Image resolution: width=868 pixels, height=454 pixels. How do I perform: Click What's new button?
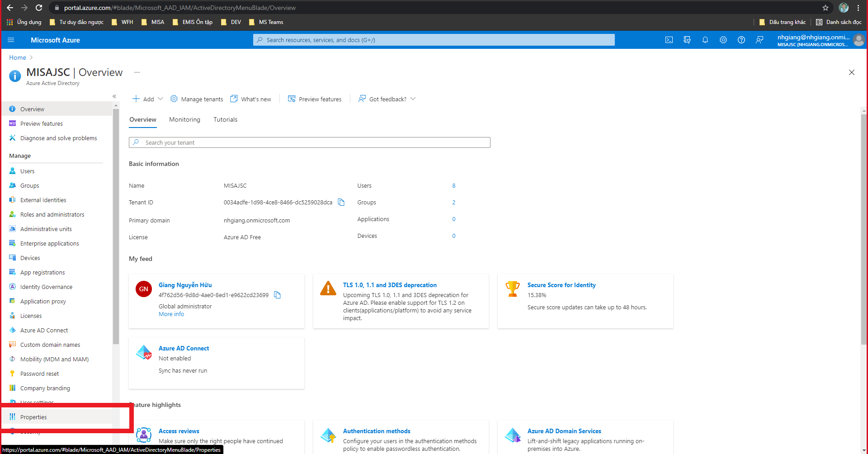(x=251, y=99)
